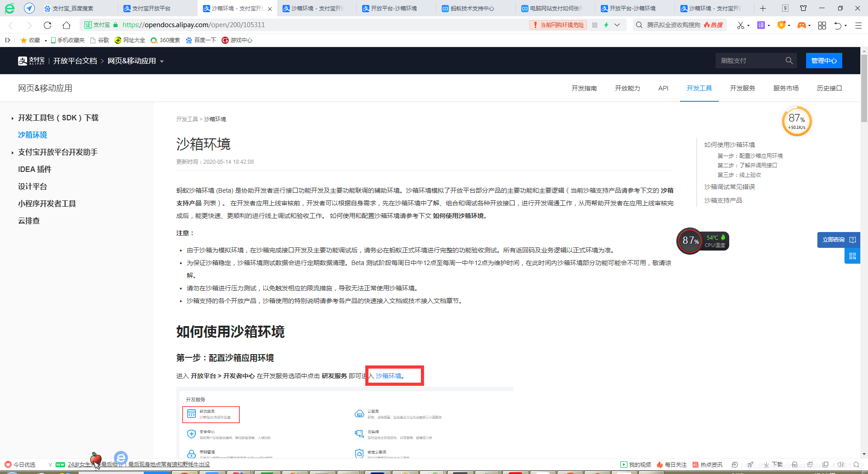Screen dimensions: 868x474
Task: Expand the game controller dropdown arrow
Action: [x=809, y=26]
